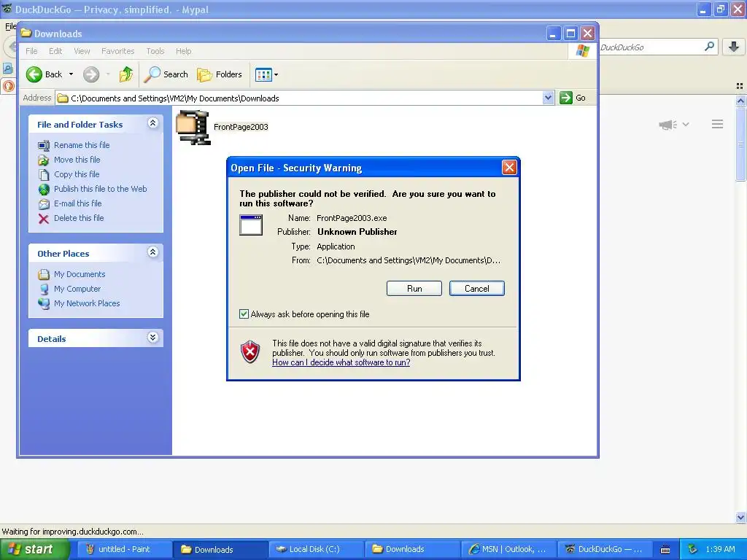Expand the address bar dropdown

click(x=548, y=98)
